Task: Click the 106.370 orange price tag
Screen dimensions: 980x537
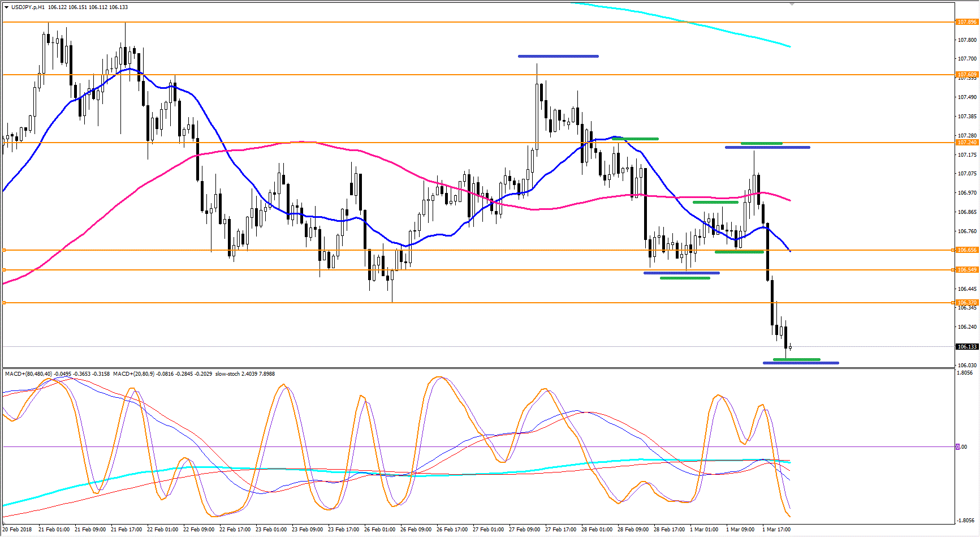Action: click(966, 303)
